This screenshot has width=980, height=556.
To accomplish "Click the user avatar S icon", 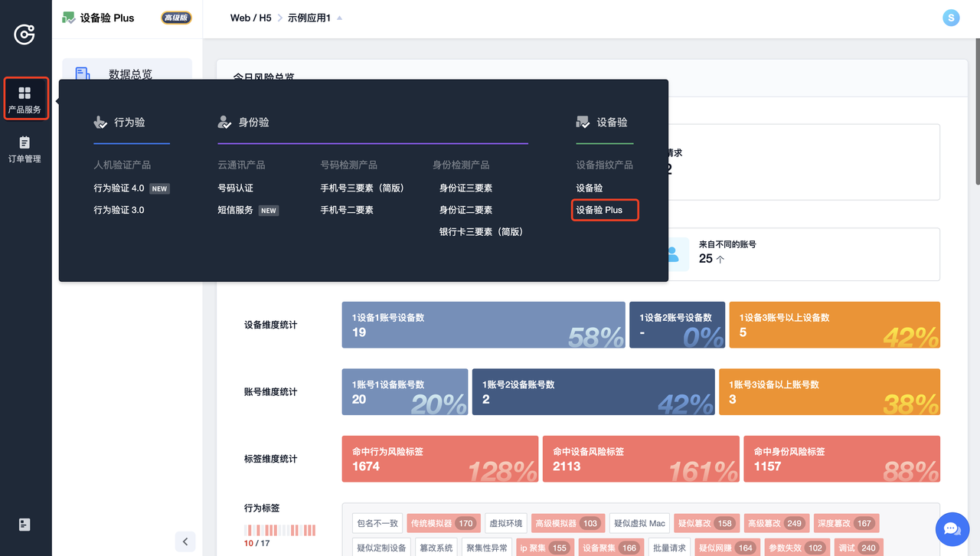I will click(x=950, y=18).
